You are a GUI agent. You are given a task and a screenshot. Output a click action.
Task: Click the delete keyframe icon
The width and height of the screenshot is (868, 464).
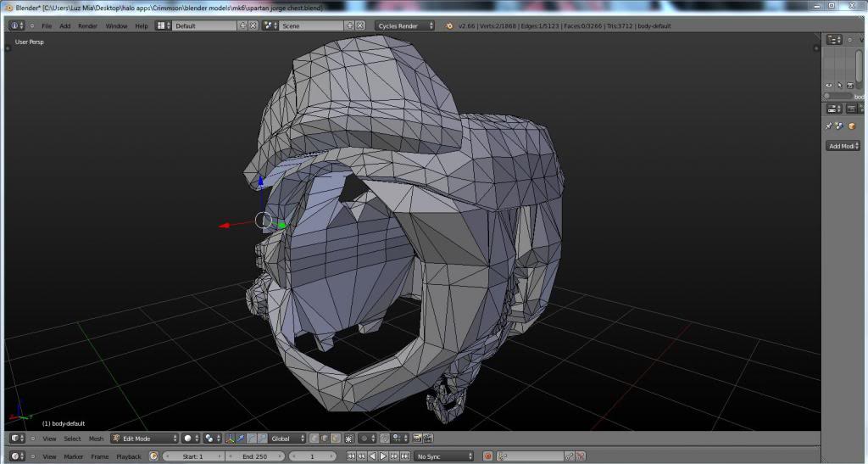click(x=580, y=457)
